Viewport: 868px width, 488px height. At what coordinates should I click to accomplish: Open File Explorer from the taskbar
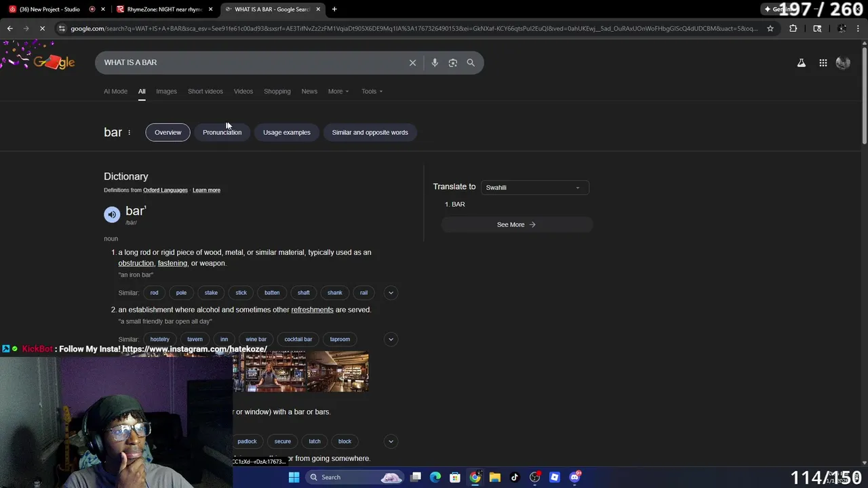[495, 477]
